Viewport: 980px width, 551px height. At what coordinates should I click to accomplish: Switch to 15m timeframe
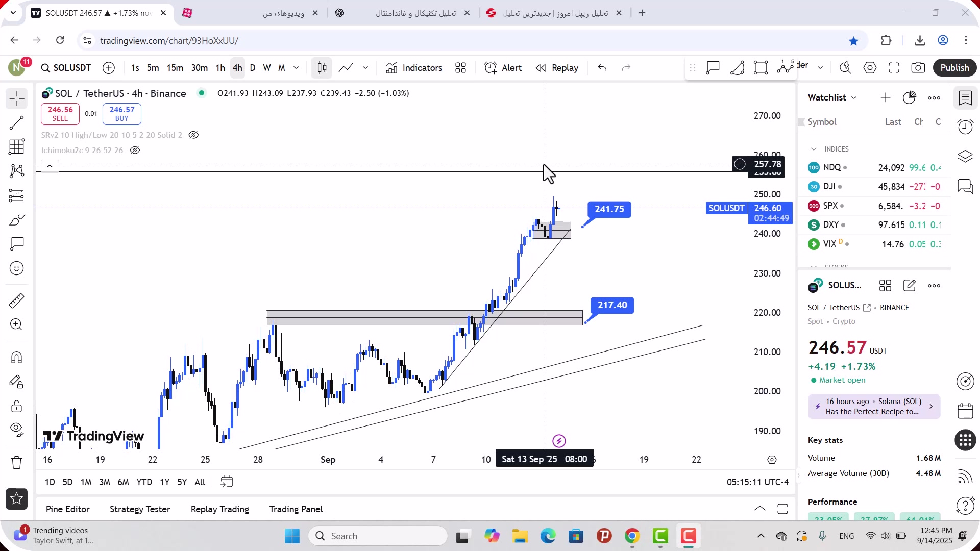pyautogui.click(x=175, y=68)
